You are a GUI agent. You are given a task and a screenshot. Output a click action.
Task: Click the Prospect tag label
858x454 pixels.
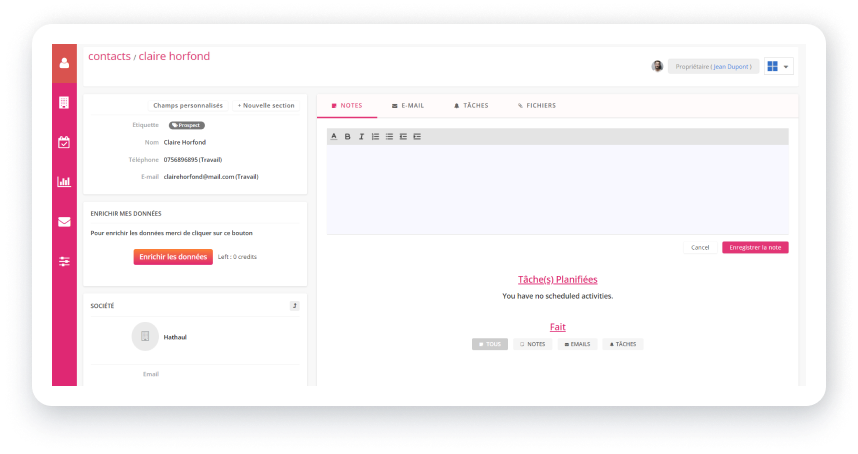[187, 125]
